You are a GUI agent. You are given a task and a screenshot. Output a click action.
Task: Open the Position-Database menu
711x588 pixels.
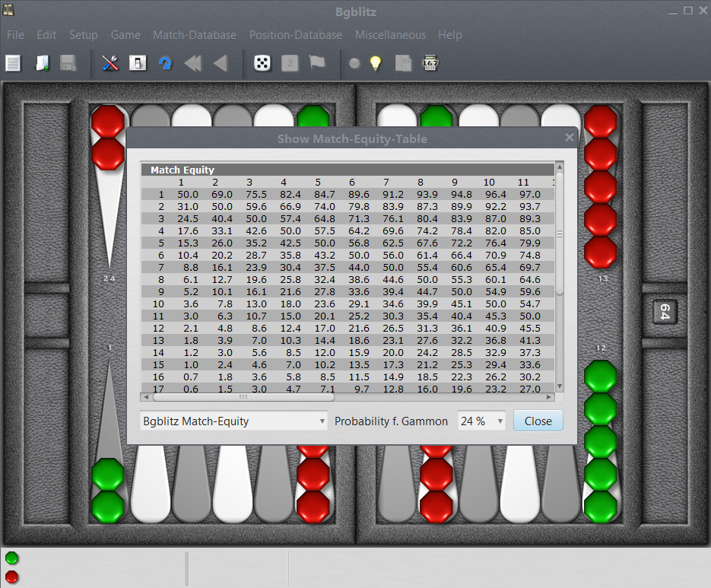click(296, 35)
